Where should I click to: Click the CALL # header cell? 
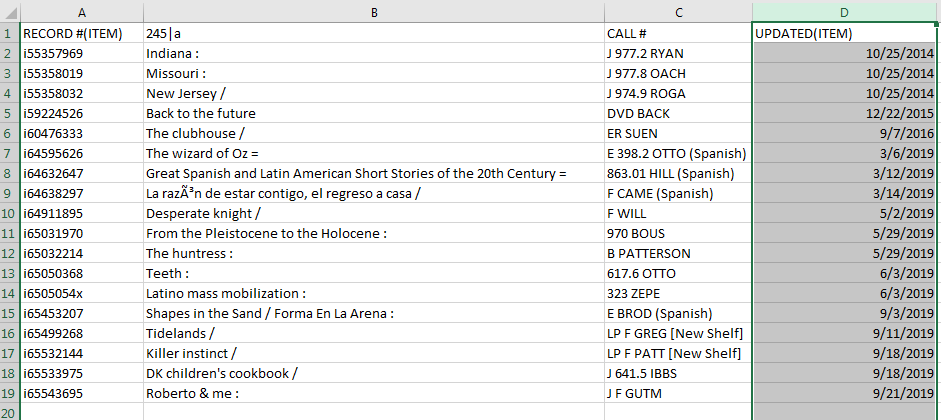click(x=678, y=33)
